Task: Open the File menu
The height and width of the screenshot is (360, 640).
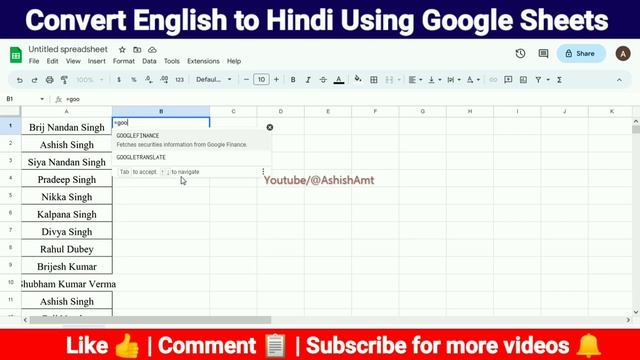Action: pos(34,61)
